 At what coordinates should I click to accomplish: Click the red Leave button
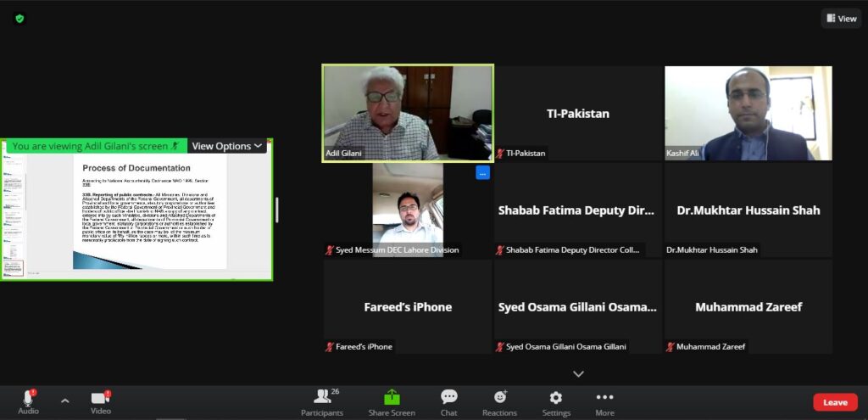click(835, 402)
